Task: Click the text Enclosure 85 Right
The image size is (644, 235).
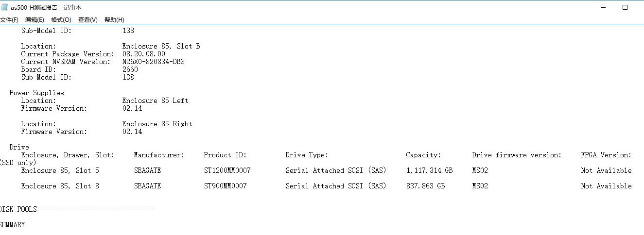Action: pos(157,124)
